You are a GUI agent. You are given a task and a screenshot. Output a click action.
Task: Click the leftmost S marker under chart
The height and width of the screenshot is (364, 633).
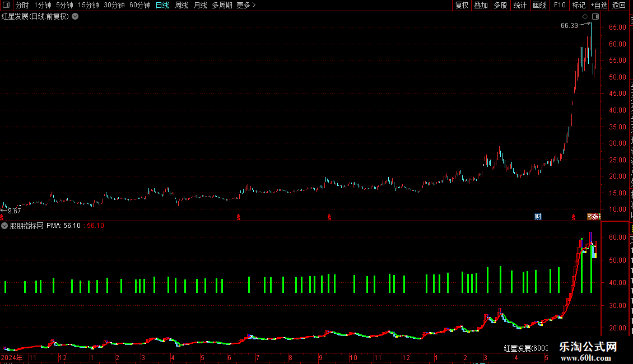pos(2,218)
